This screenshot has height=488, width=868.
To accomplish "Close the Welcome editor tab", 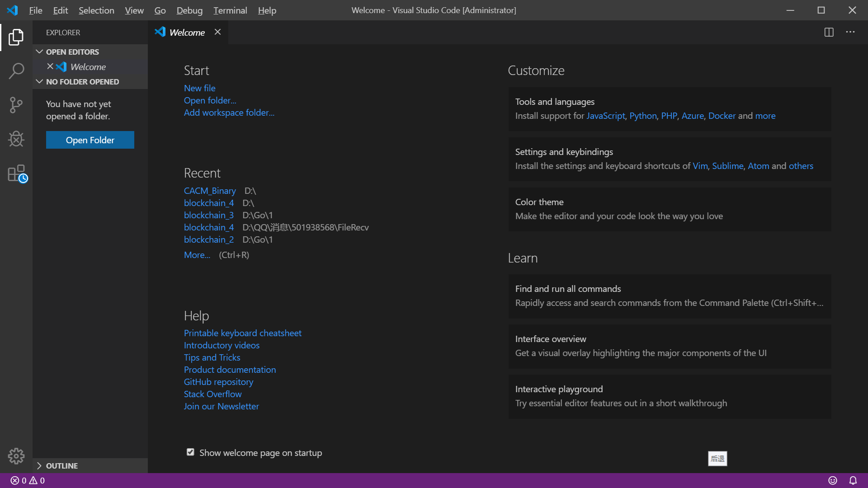I will point(217,32).
